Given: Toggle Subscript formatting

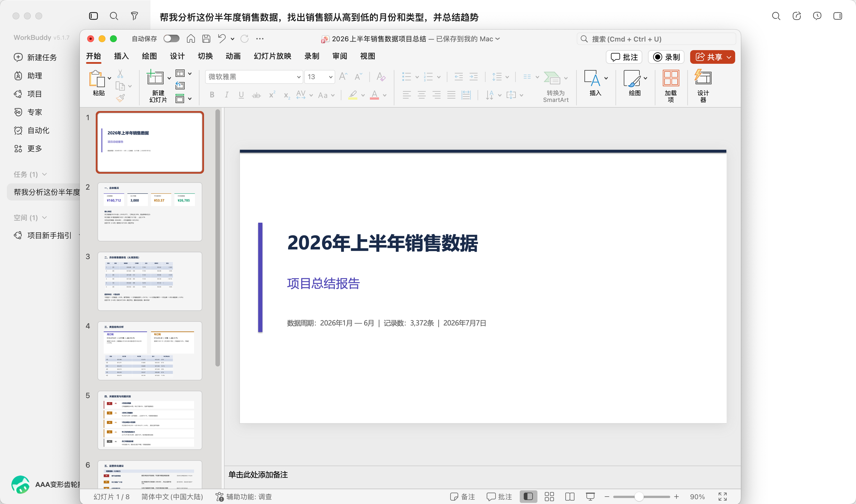Looking at the screenshot, I should click(287, 95).
